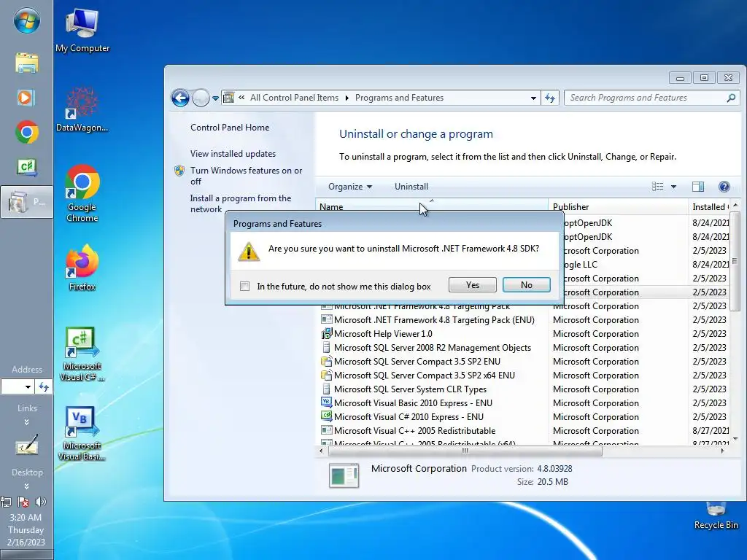Open the Firefox desktop shortcut
Image resolution: width=747 pixels, height=560 pixels.
pos(82,268)
